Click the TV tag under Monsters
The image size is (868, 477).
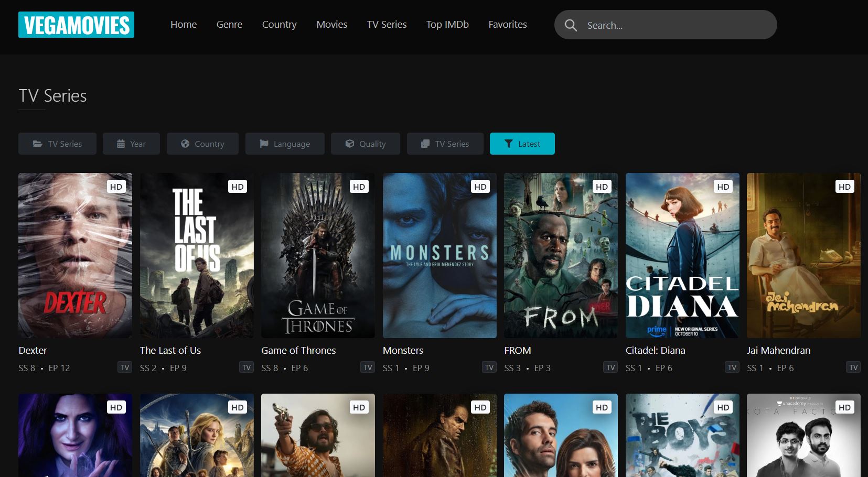[489, 367]
